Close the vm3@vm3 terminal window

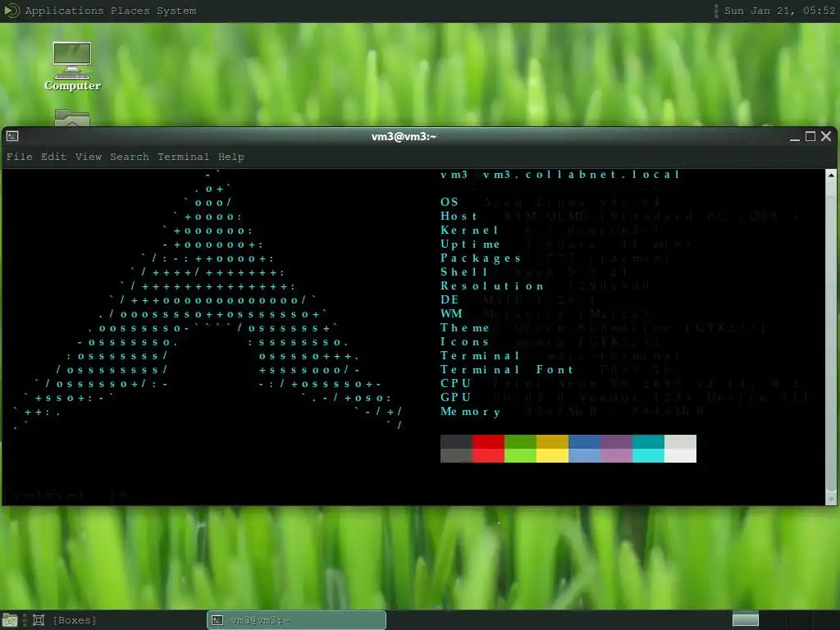pyautogui.click(x=826, y=137)
